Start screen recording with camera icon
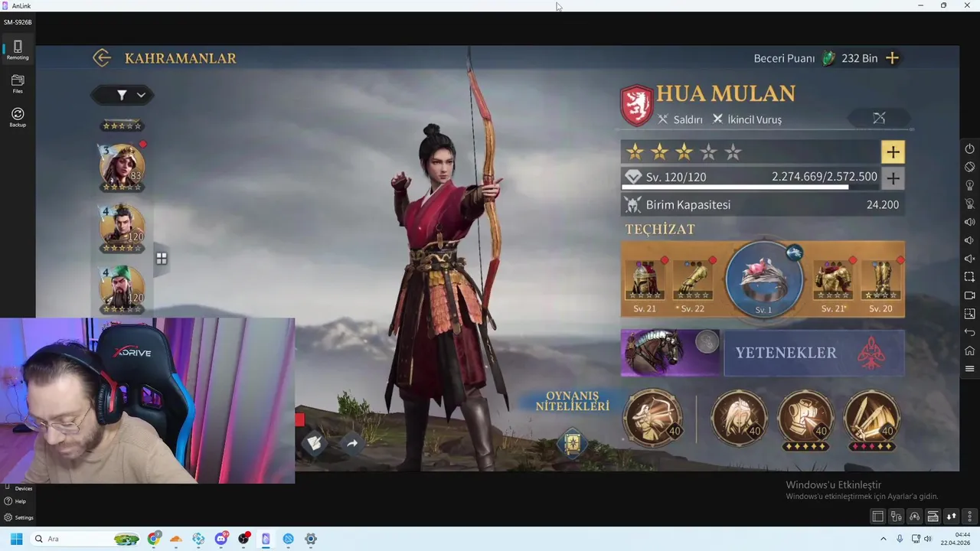 click(969, 295)
